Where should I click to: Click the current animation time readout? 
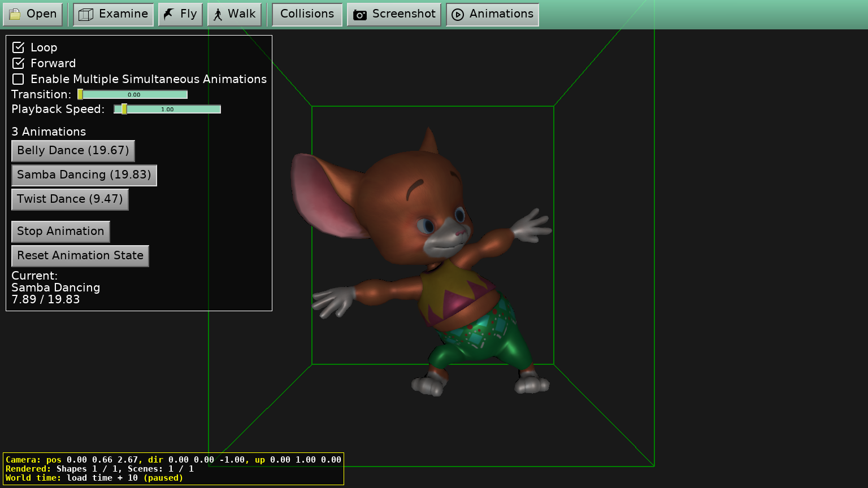45,300
